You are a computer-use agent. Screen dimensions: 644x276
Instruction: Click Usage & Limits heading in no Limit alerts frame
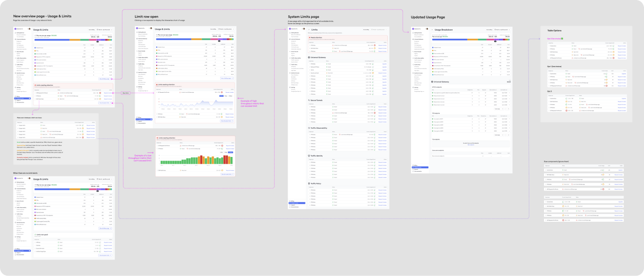point(41,180)
